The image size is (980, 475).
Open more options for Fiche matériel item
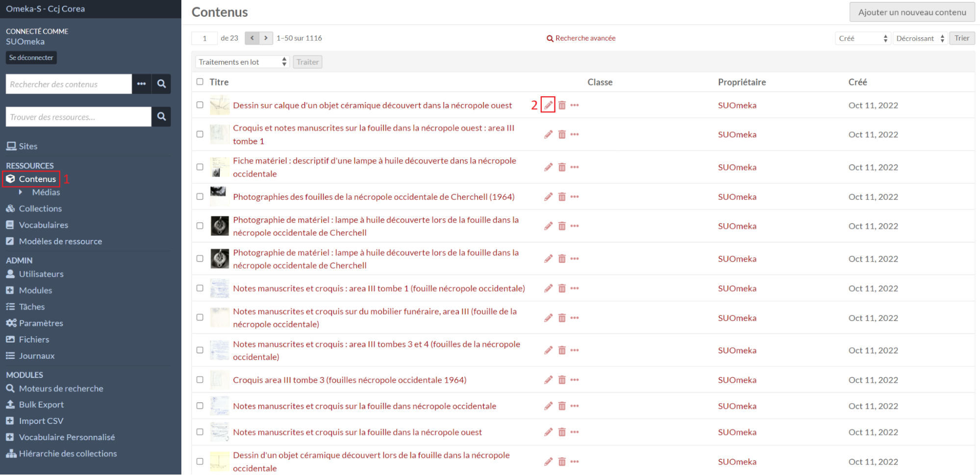pos(575,167)
